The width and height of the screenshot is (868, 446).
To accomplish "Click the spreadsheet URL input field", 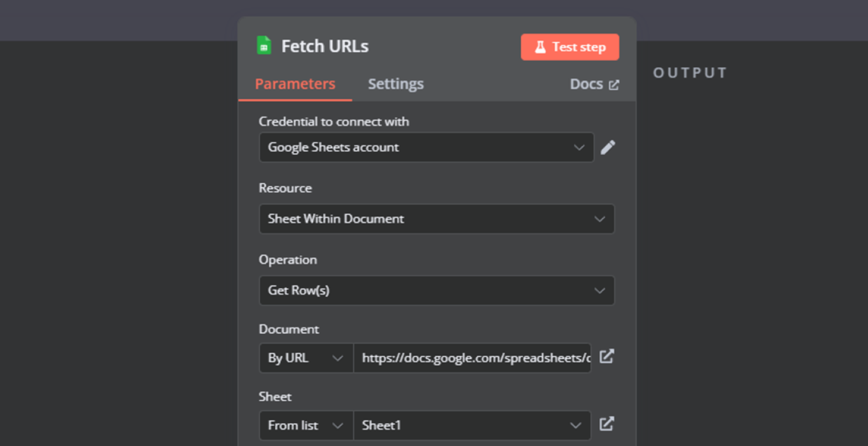I will (470, 357).
